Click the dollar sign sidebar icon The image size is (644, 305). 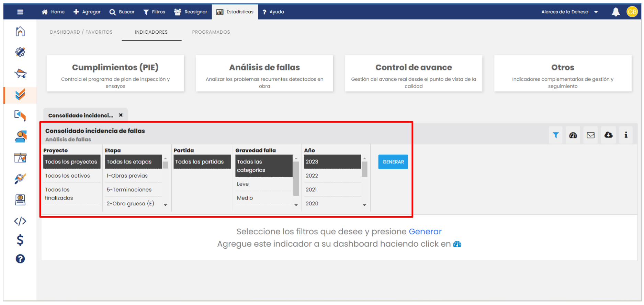point(20,240)
